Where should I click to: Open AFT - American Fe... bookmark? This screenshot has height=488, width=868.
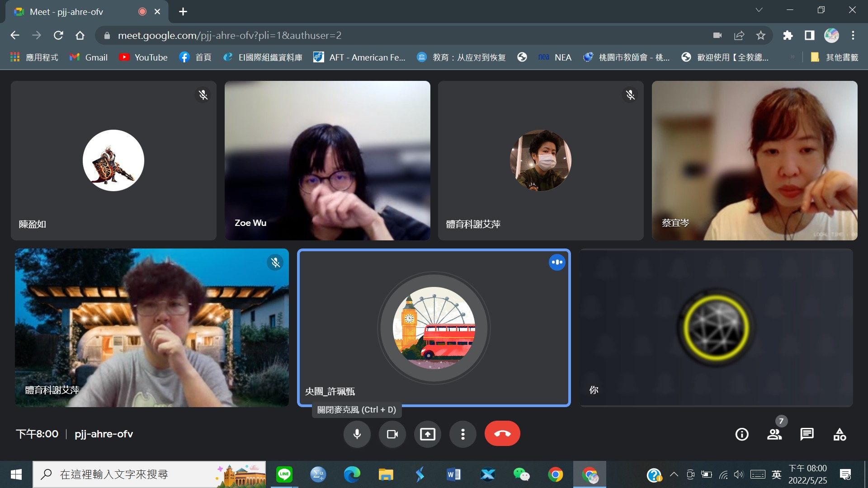(359, 57)
